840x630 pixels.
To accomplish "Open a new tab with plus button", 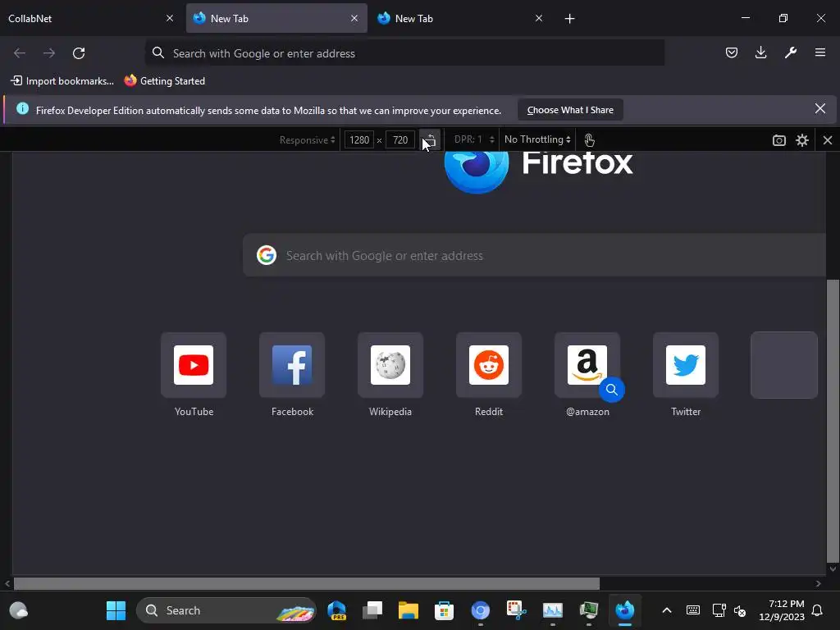I will [x=569, y=19].
